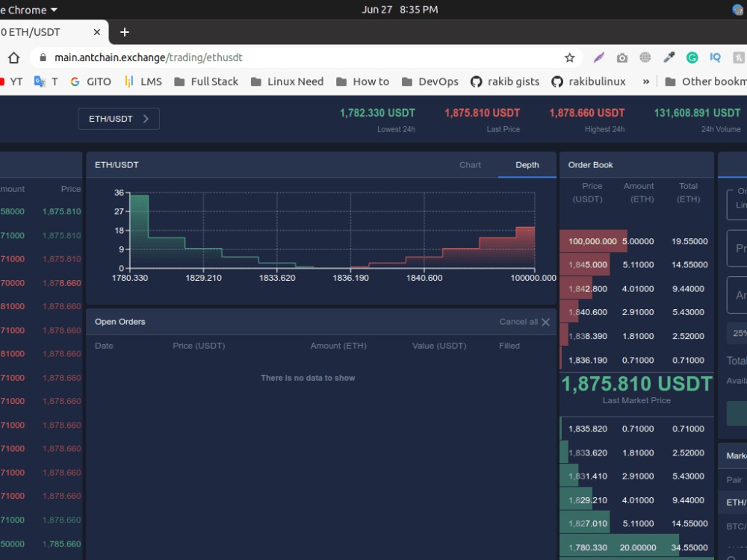This screenshot has height=560, width=747.
Task: Click the globe extension icon
Action: coord(645,57)
